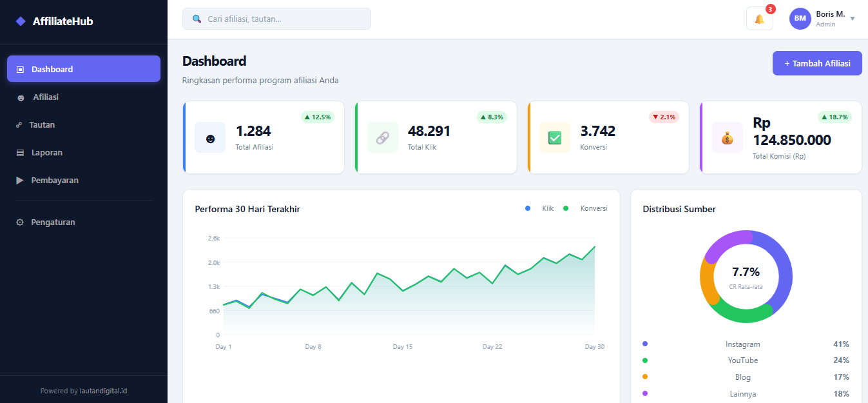Click the AffiliateHub diamond logo icon
The image size is (868, 403).
[21, 21]
